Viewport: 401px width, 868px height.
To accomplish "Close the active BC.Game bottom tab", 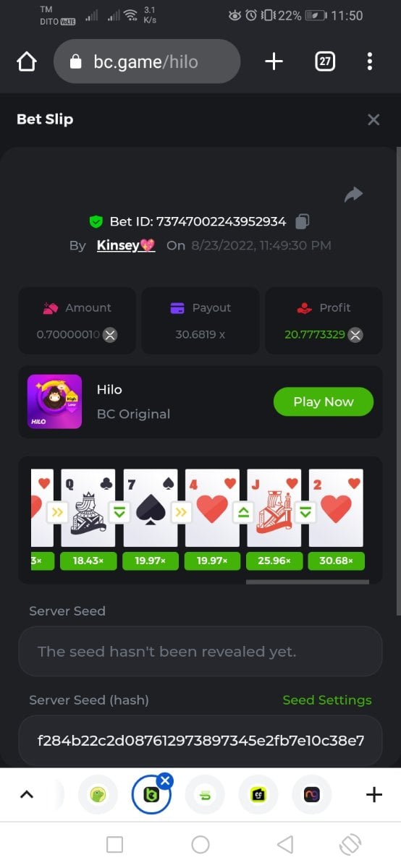I will coord(165,780).
